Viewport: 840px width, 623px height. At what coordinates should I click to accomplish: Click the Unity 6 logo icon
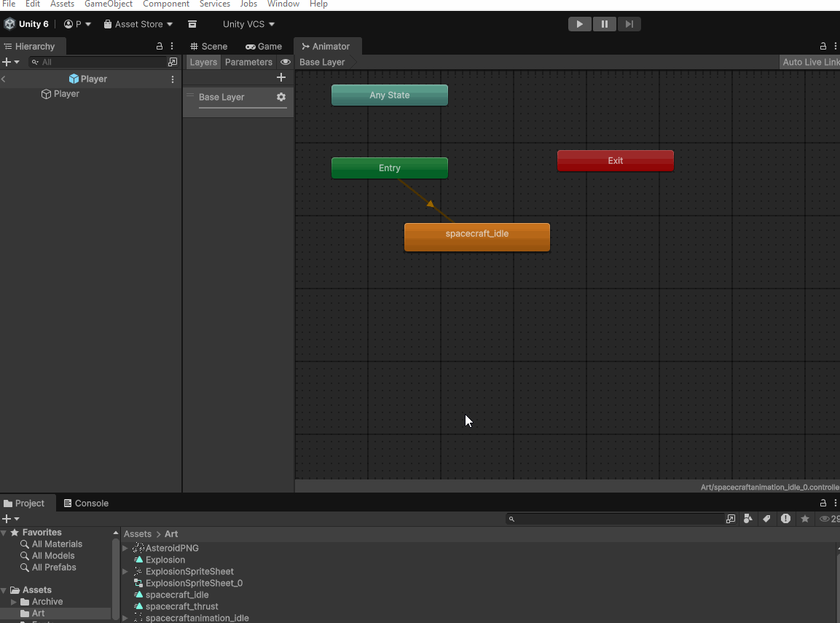tap(9, 24)
